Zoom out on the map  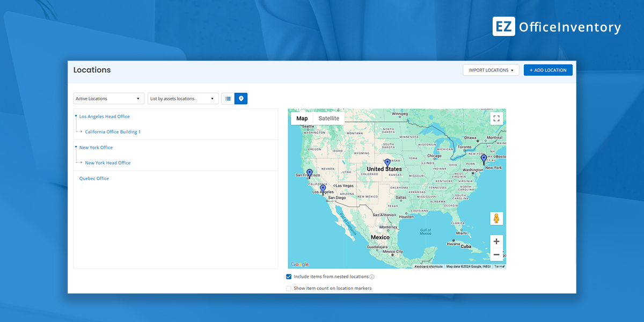tap(496, 254)
